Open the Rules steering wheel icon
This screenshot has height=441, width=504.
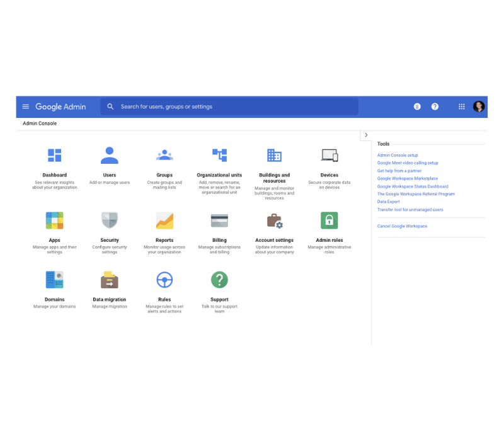164,280
